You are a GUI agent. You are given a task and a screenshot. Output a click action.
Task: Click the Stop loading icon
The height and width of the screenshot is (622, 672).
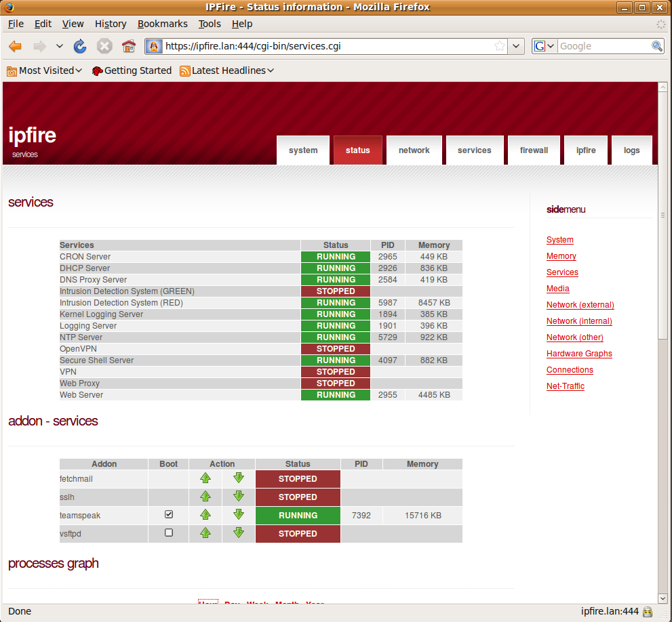(x=104, y=46)
